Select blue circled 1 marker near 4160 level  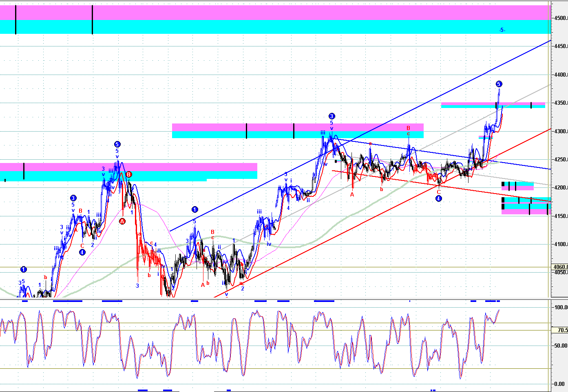pos(194,209)
